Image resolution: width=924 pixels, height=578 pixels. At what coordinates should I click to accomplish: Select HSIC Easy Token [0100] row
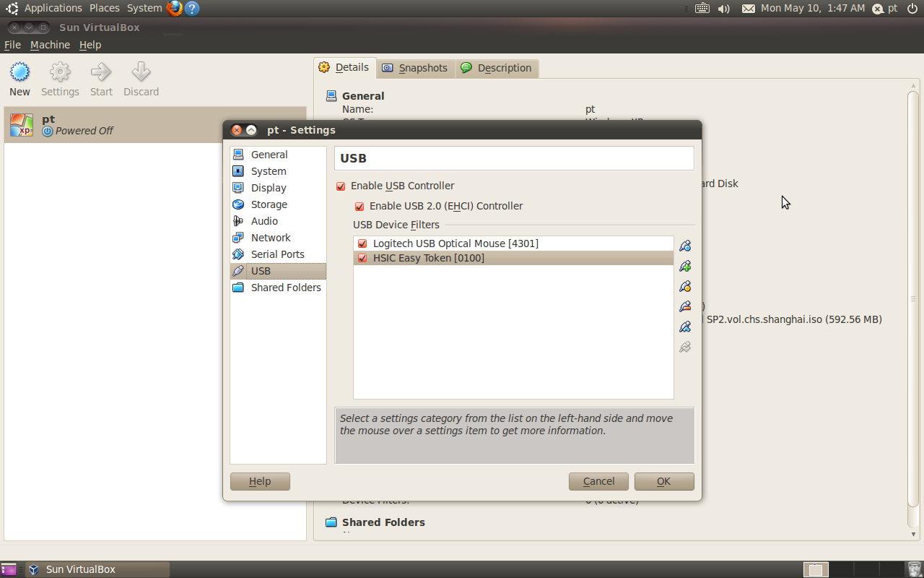(x=513, y=258)
